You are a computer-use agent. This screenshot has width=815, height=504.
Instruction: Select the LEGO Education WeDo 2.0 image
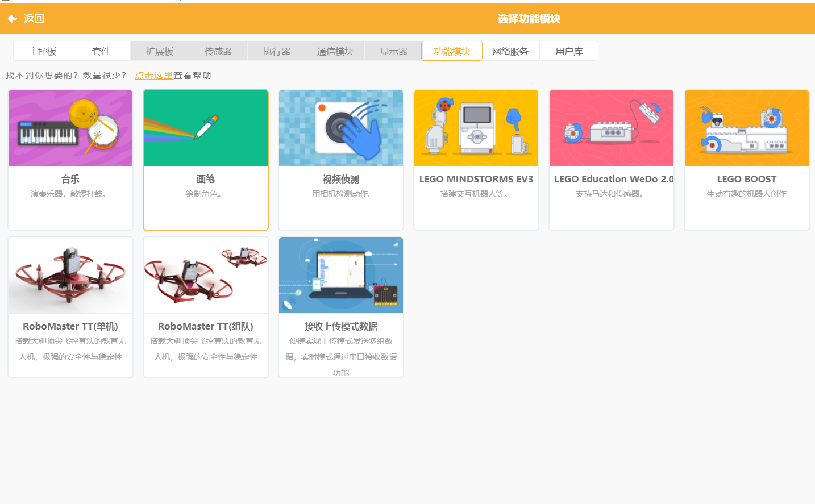(x=612, y=128)
